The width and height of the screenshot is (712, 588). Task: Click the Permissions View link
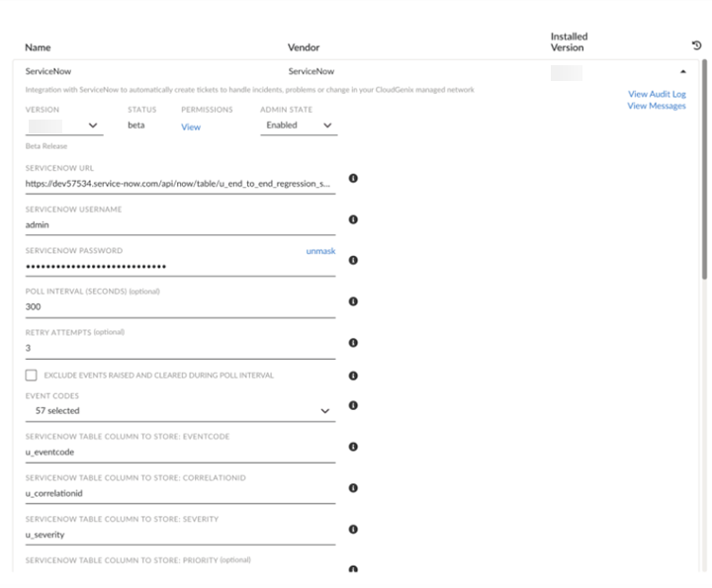tap(191, 127)
